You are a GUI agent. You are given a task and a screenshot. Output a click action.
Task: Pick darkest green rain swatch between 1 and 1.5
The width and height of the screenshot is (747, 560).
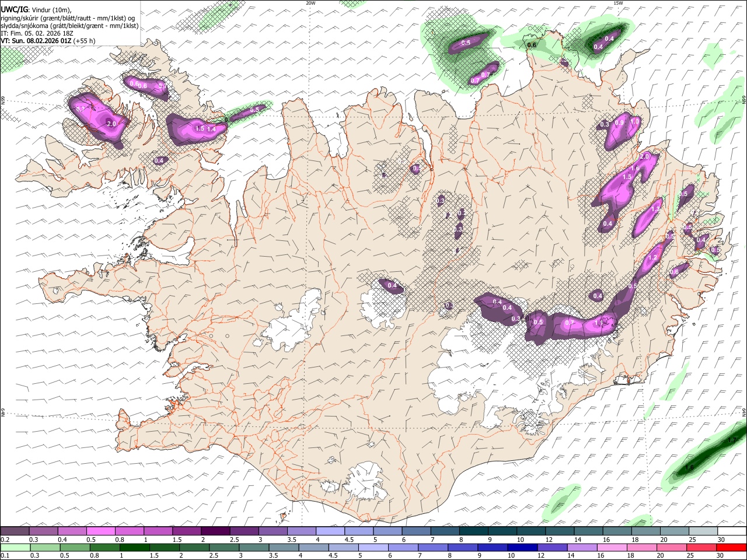134,547
